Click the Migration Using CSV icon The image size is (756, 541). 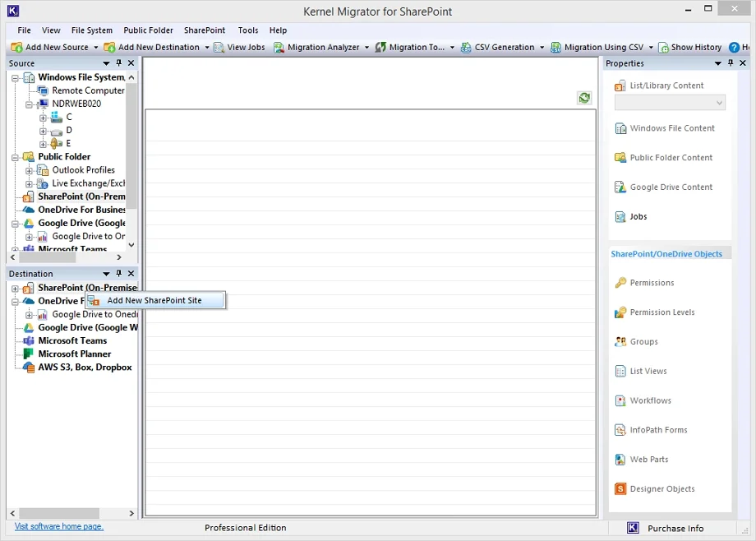coord(556,48)
